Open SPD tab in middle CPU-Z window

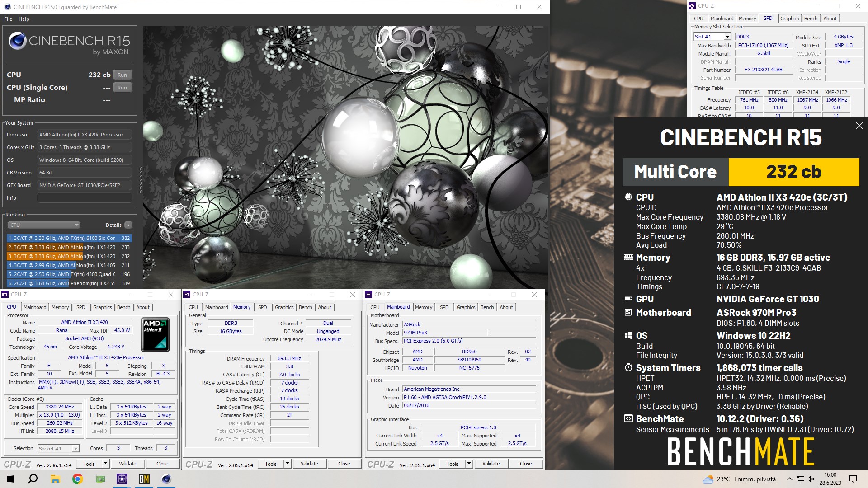[262, 307]
